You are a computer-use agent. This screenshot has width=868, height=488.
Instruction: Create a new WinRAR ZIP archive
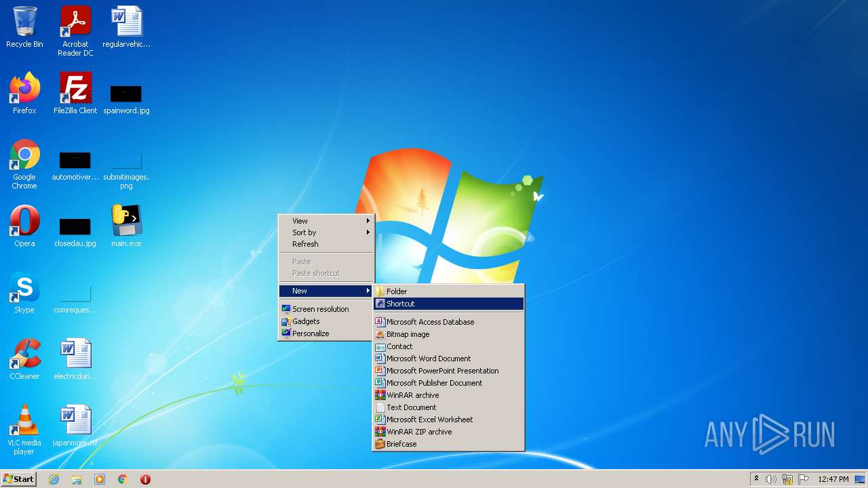pos(448,432)
